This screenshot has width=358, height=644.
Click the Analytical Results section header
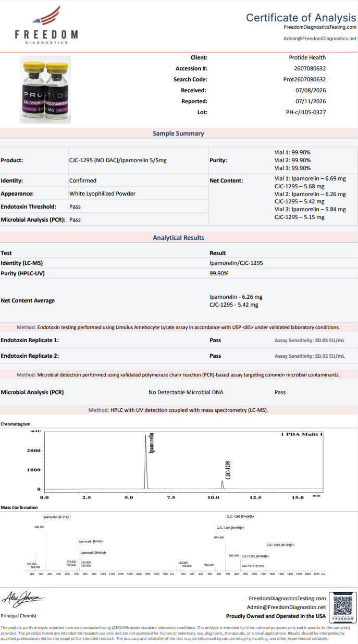point(179,238)
